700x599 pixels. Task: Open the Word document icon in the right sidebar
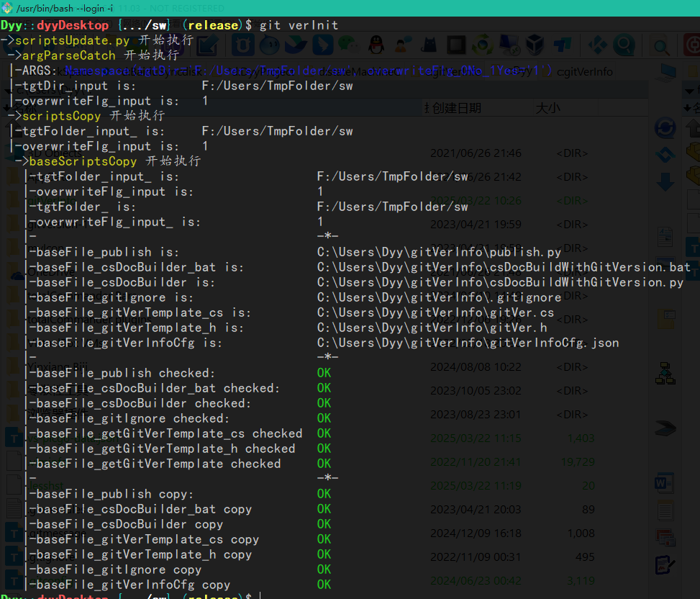click(x=664, y=483)
